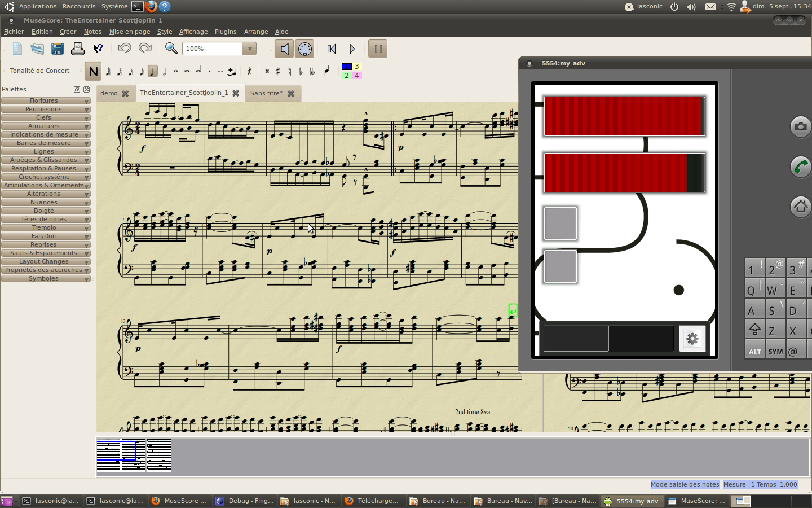Click the score navigator page thumbnail
The image size is (812, 508).
pos(134,455)
